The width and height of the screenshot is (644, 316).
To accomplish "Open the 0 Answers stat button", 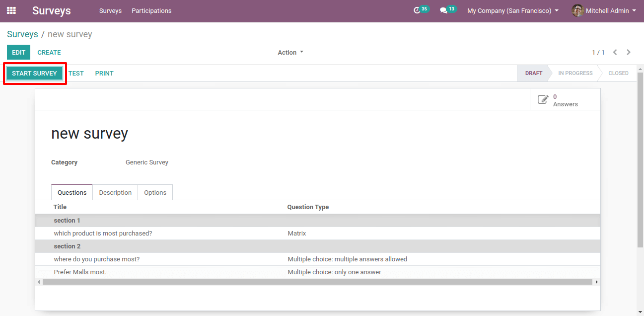I will tap(565, 100).
